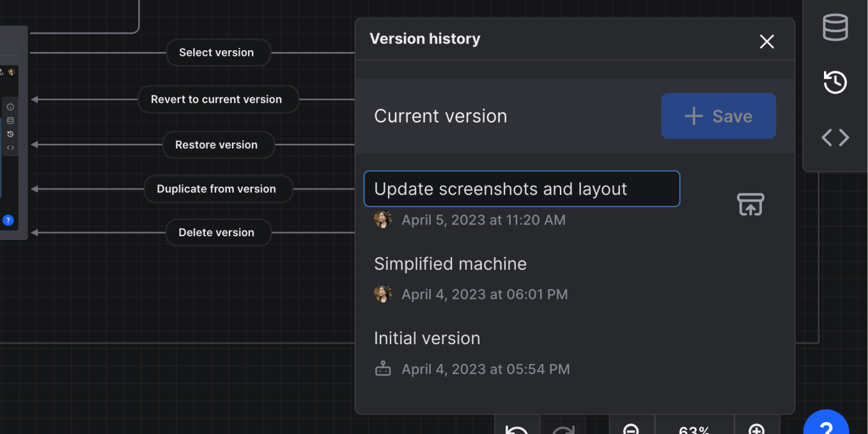
Task: Select the 'Initial version' entry
Action: [427, 339]
